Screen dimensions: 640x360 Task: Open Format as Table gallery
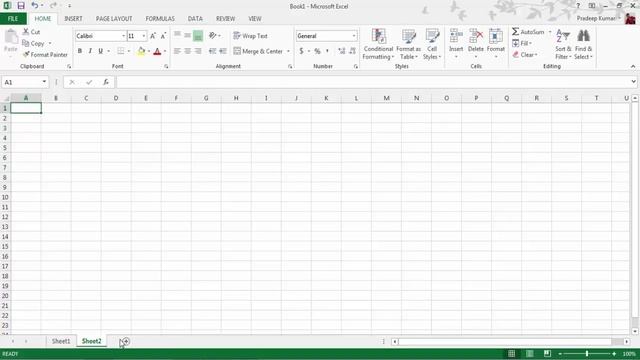[x=408, y=44]
